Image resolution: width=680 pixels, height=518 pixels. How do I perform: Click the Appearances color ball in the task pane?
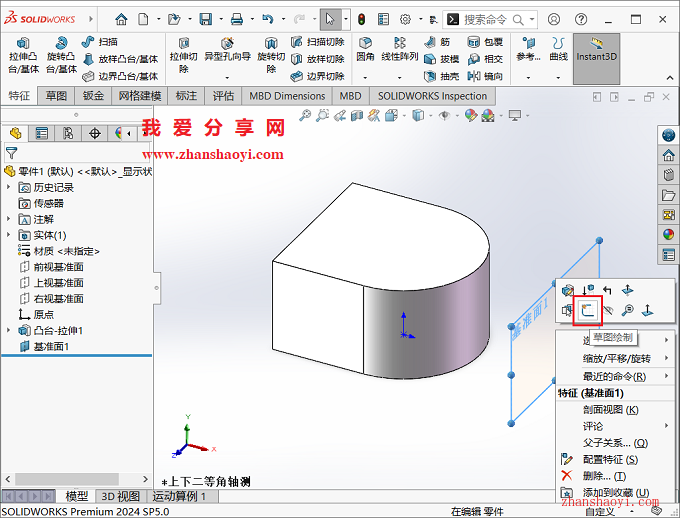click(x=669, y=235)
